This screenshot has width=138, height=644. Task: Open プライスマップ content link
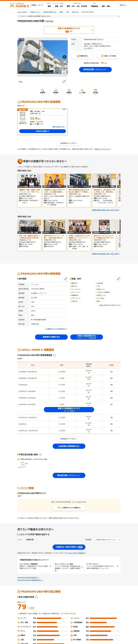click(x=102, y=566)
